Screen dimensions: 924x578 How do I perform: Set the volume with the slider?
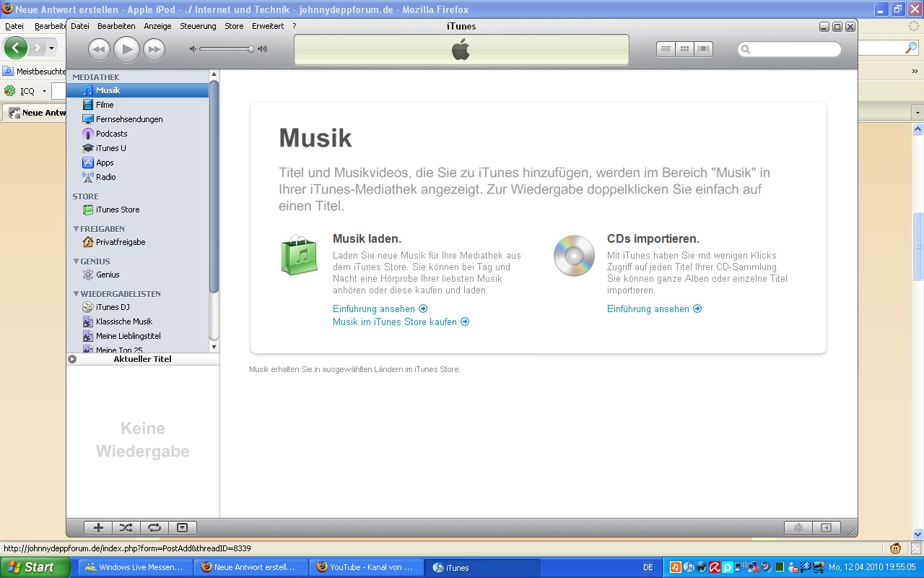pos(227,49)
